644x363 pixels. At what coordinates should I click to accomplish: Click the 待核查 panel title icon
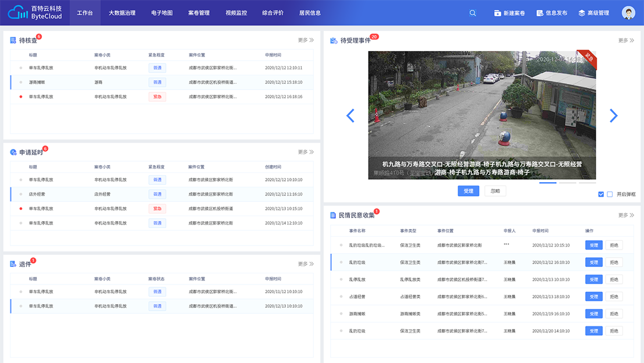[13, 40]
